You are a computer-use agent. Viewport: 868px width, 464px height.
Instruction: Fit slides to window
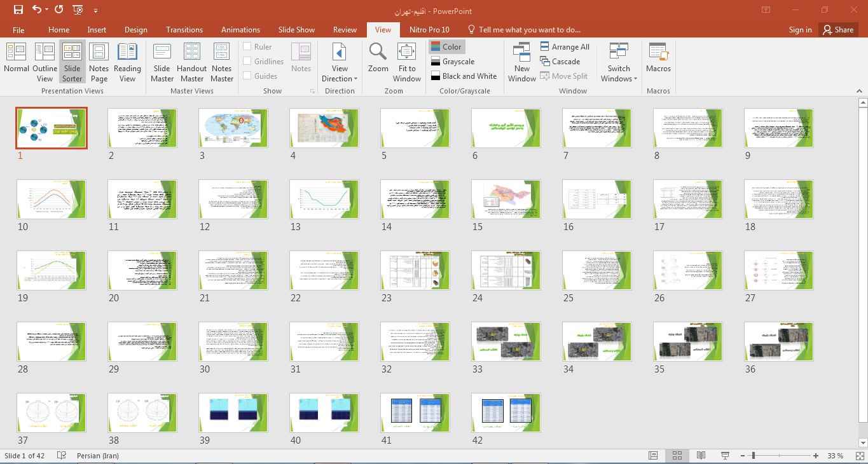point(406,61)
